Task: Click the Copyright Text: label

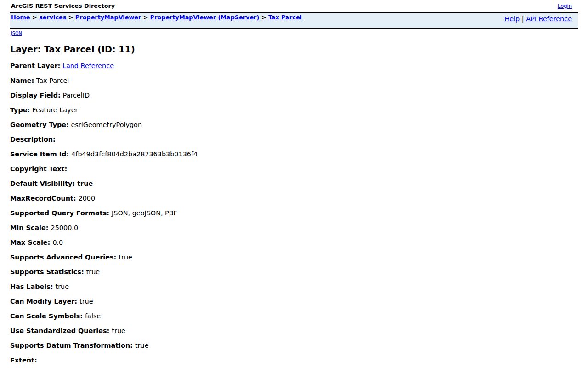Action: (x=39, y=169)
